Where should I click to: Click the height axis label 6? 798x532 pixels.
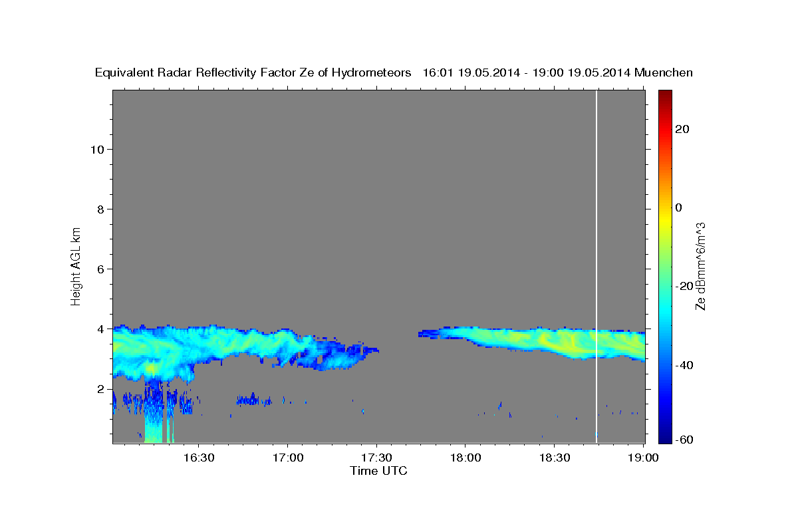pos(101,269)
